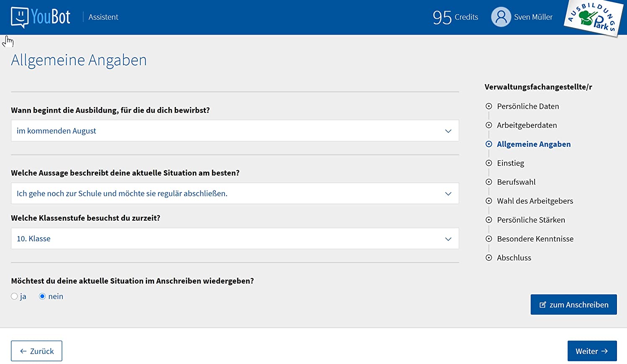Screen dimensions: 627x364
Task: Click the step bullet next to Persönliche Daten
Action: click(x=489, y=106)
